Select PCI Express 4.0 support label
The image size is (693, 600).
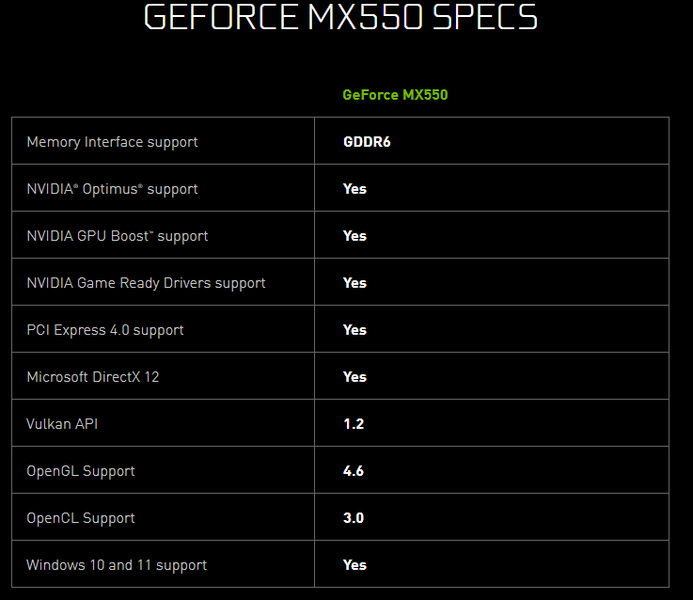coord(105,330)
